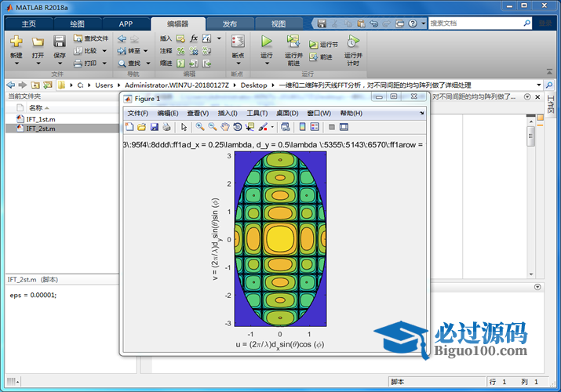The width and height of the screenshot is (561, 392).
Task: Click the Find Files (查找文件) button
Action: (92, 38)
